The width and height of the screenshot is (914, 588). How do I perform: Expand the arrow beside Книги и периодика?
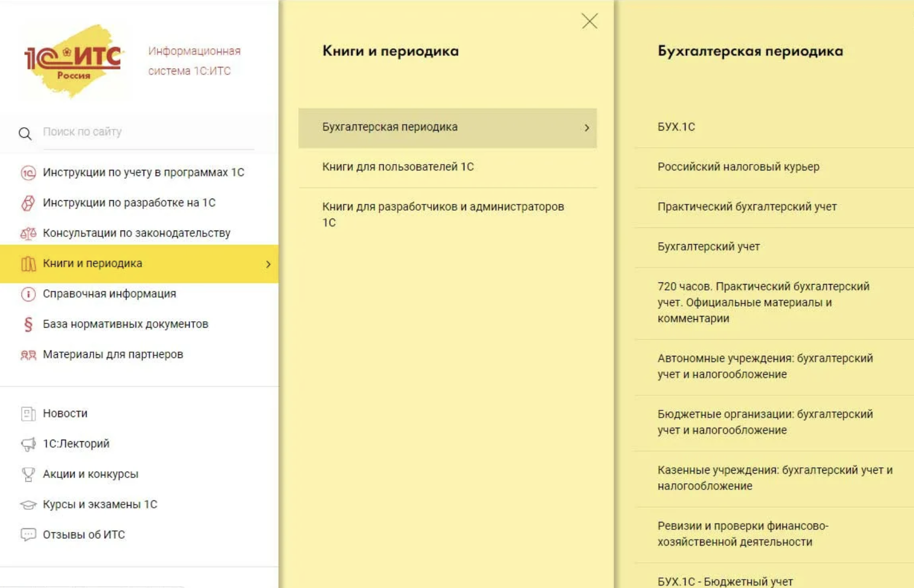(x=268, y=264)
